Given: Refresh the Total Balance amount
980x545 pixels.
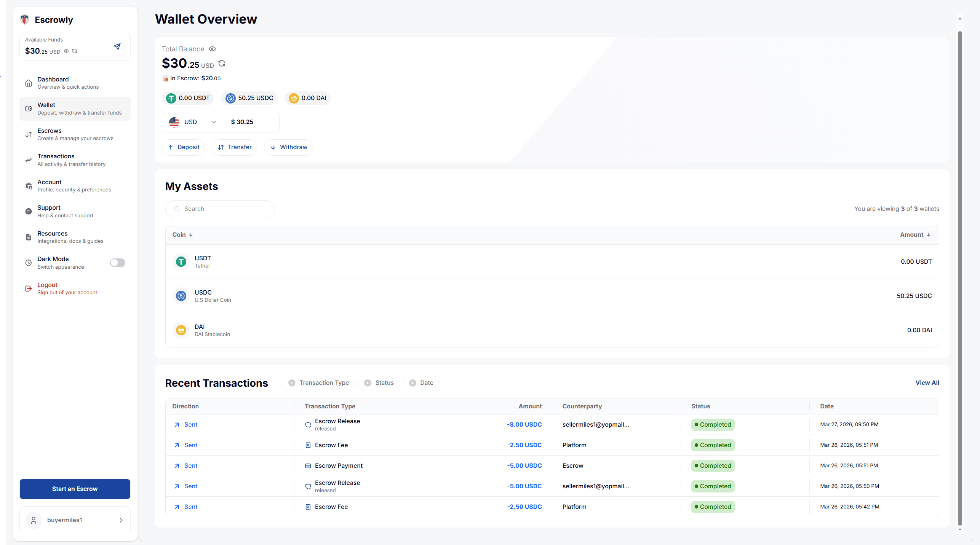Looking at the screenshot, I should pos(222,64).
